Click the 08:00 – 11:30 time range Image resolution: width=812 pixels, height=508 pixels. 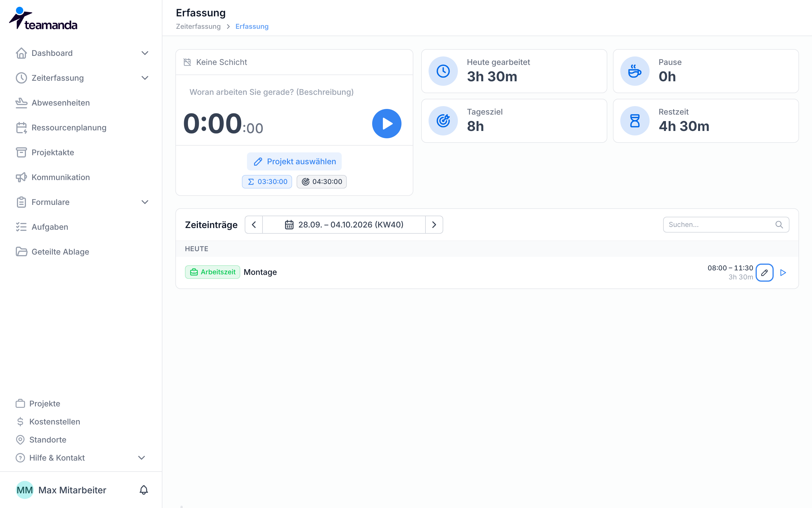pos(730,268)
